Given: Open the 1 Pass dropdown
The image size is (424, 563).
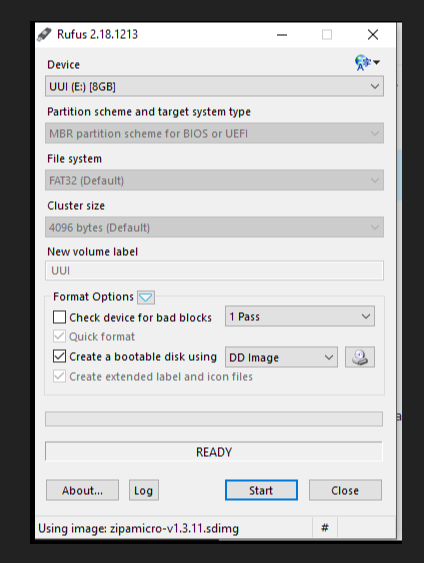Looking at the screenshot, I should click(x=300, y=316).
